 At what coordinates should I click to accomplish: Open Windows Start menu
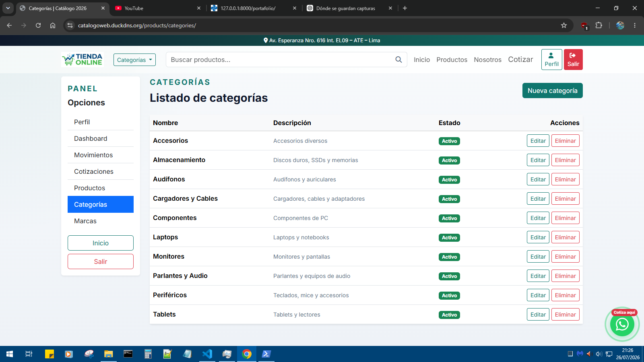[10, 354]
